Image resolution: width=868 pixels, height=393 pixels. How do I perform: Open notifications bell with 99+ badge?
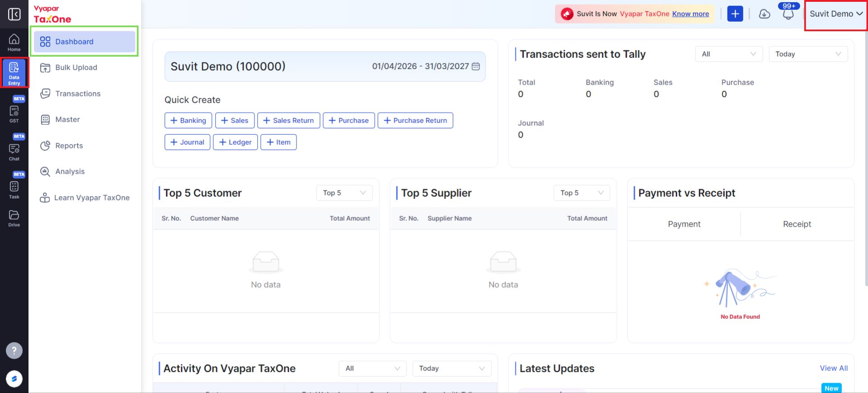(788, 14)
